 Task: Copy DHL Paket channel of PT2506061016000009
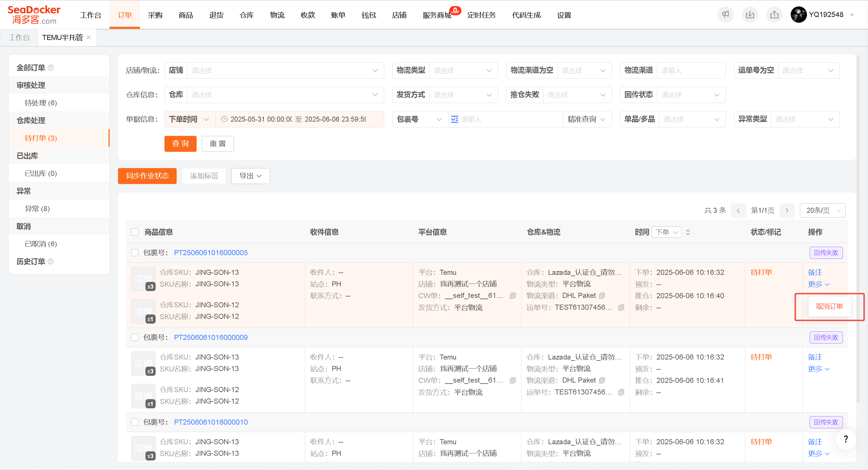click(602, 381)
